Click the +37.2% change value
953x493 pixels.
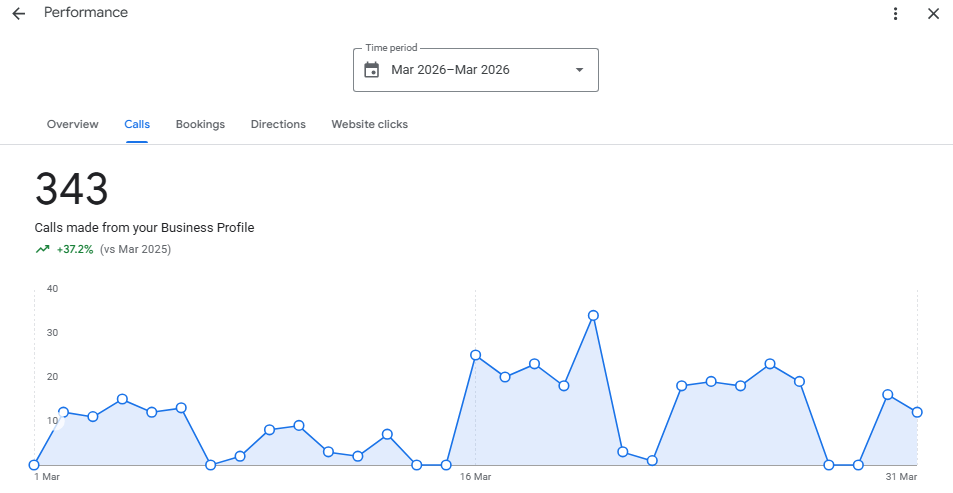[75, 249]
